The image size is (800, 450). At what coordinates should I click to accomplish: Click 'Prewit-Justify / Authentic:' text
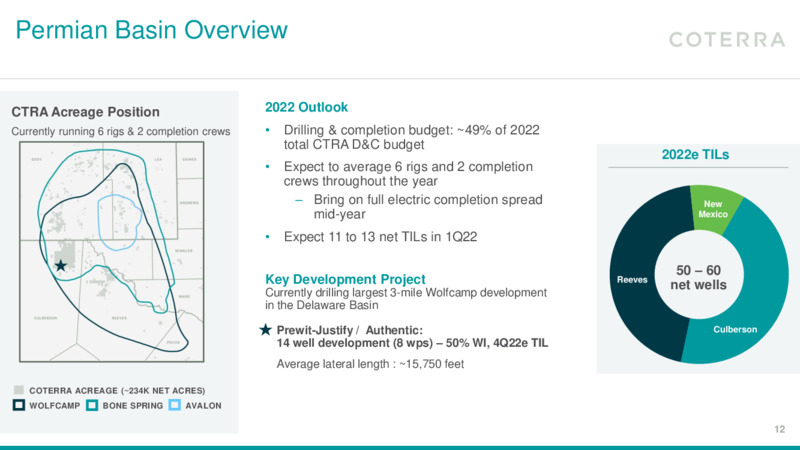click(349, 330)
